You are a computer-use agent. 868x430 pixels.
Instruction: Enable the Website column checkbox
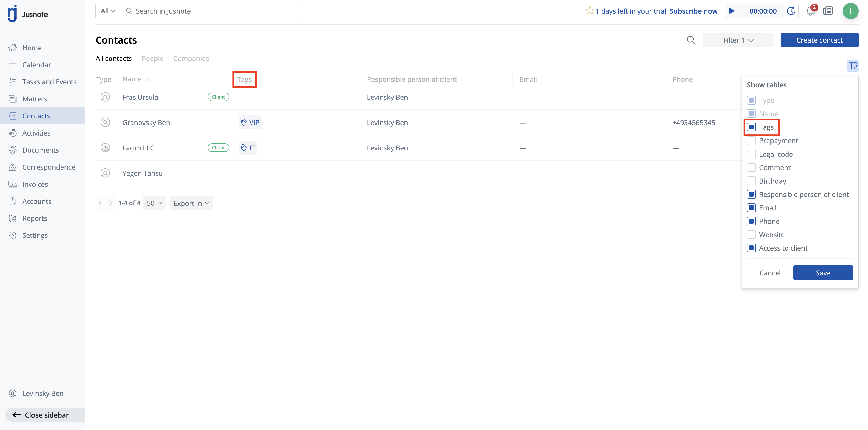point(751,234)
